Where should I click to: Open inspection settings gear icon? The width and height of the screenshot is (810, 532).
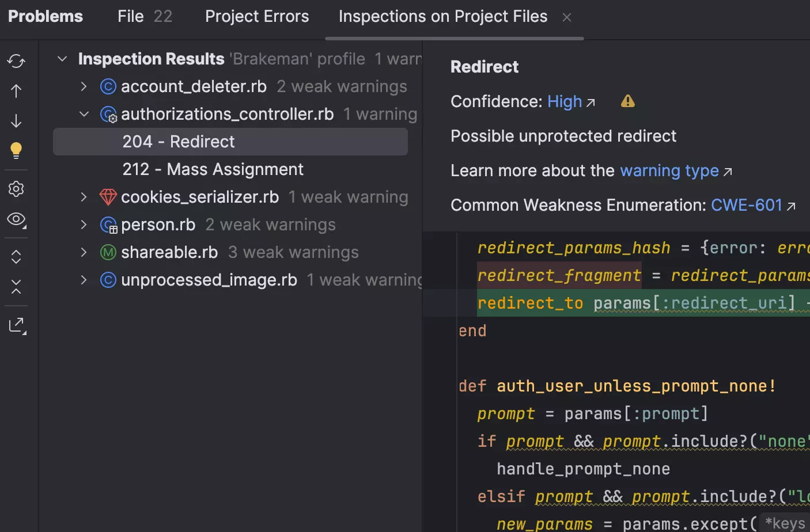[16, 189]
